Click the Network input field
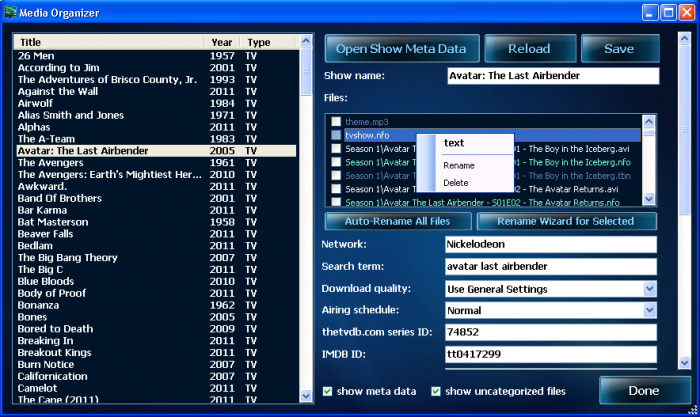Viewport: 700px width, 417px height. tap(551, 244)
